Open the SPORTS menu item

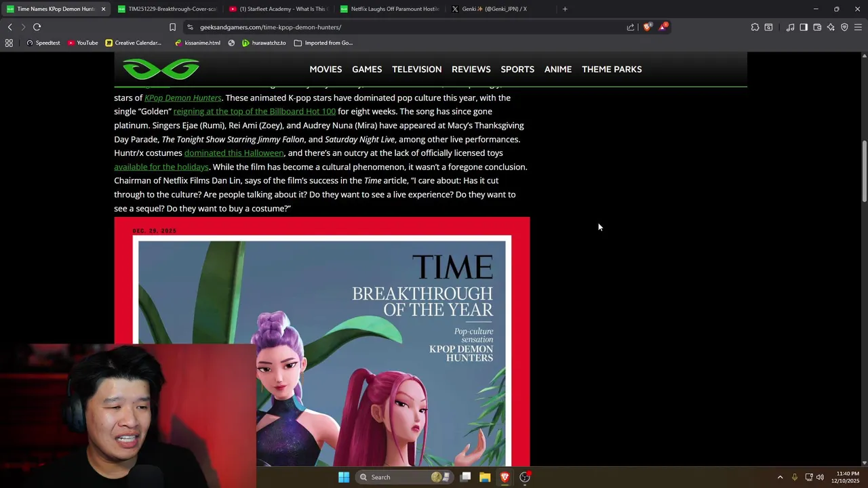tap(517, 69)
